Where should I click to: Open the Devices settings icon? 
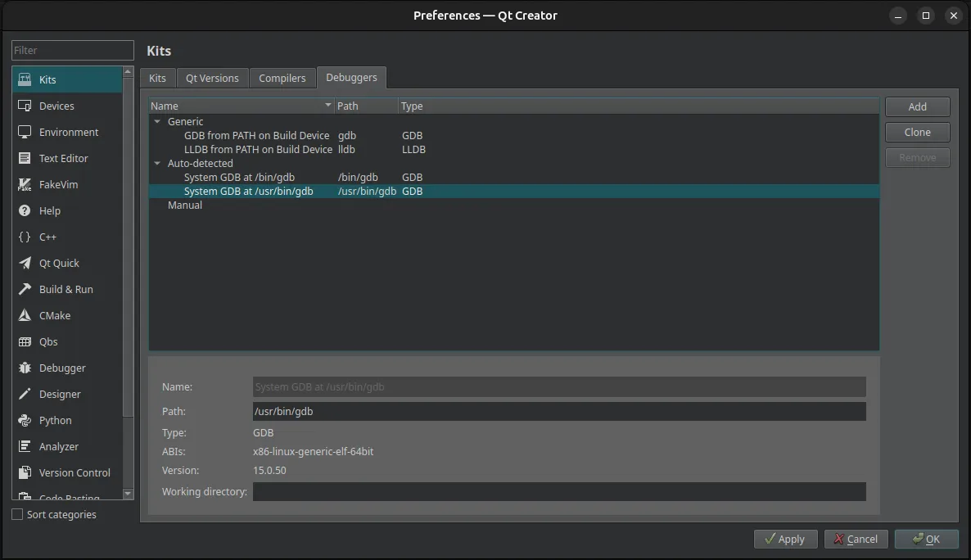25,105
